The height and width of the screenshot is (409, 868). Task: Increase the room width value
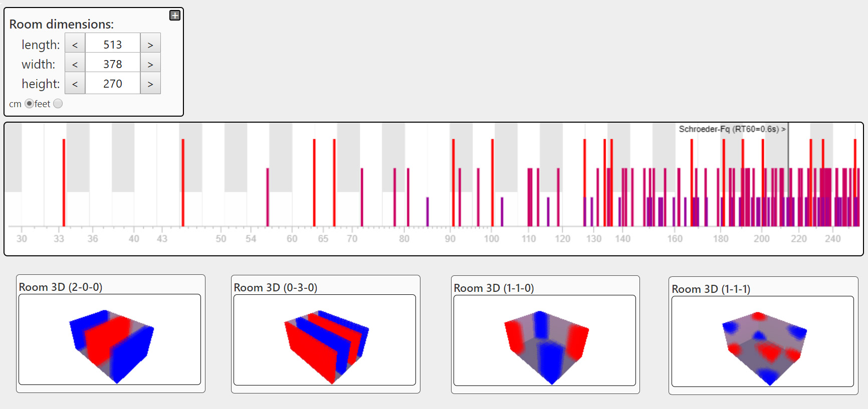150,64
